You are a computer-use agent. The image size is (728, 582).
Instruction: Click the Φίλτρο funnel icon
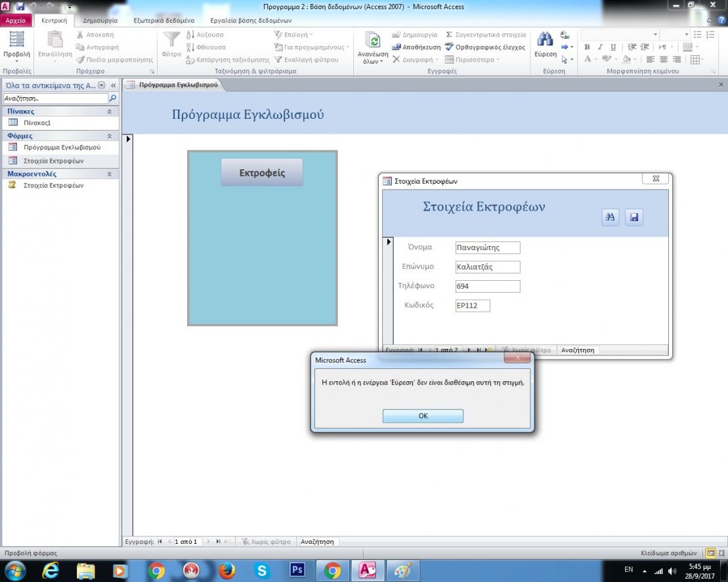tap(171, 40)
